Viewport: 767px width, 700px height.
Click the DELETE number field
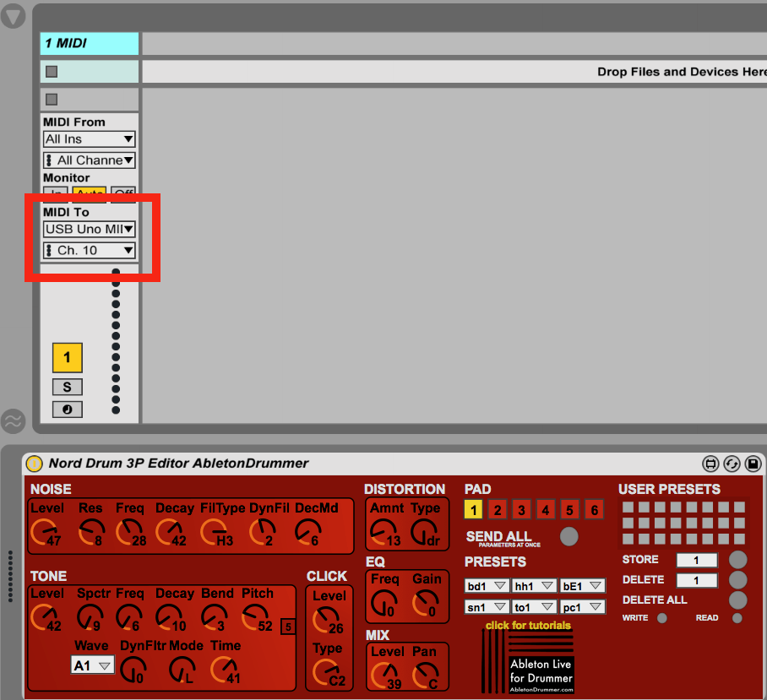click(x=697, y=581)
